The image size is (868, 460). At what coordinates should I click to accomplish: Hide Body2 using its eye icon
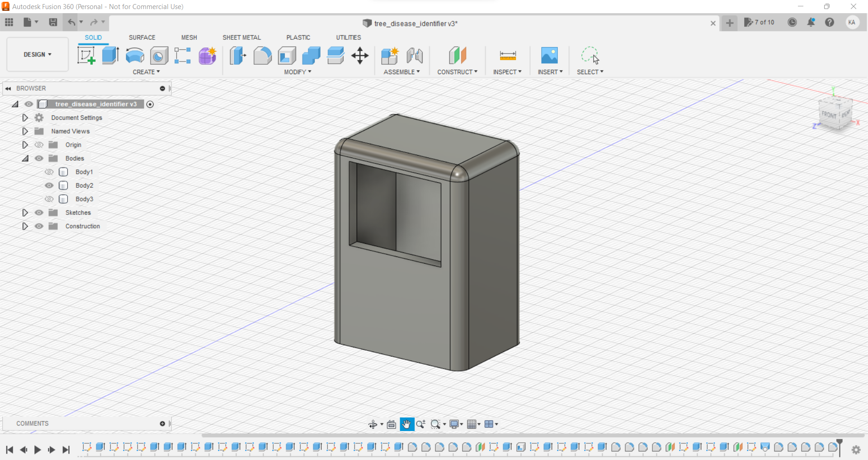coord(49,185)
